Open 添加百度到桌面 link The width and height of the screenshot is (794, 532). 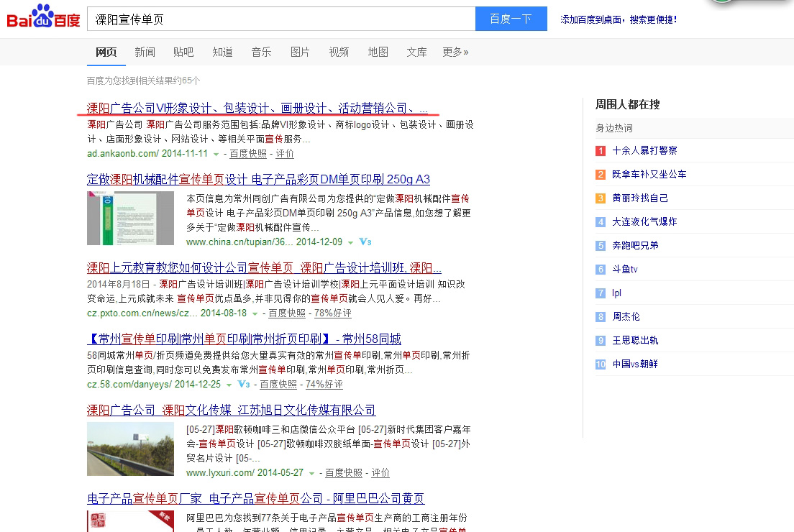coord(619,19)
